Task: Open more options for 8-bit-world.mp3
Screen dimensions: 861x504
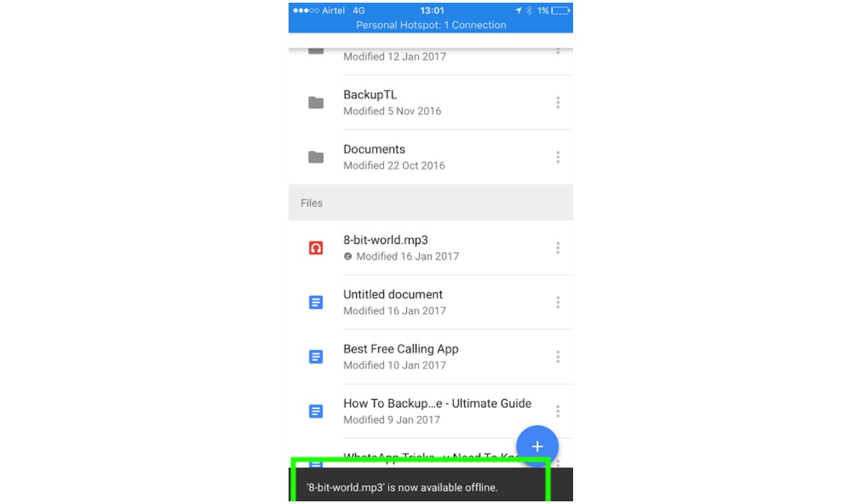Action: (558, 248)
